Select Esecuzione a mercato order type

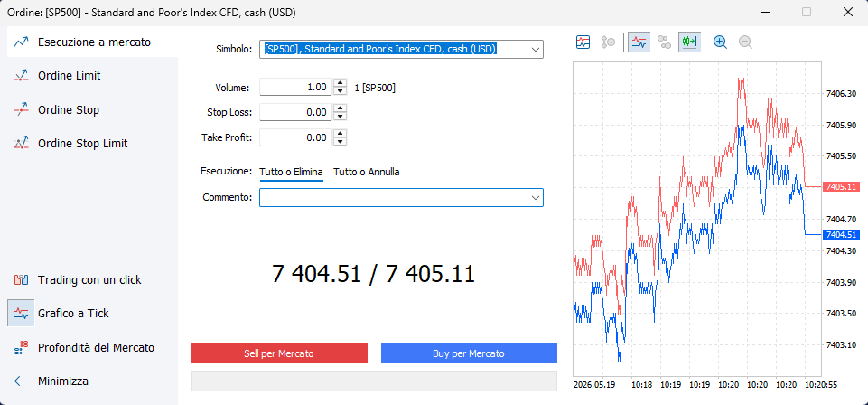[x=92, y=42]
